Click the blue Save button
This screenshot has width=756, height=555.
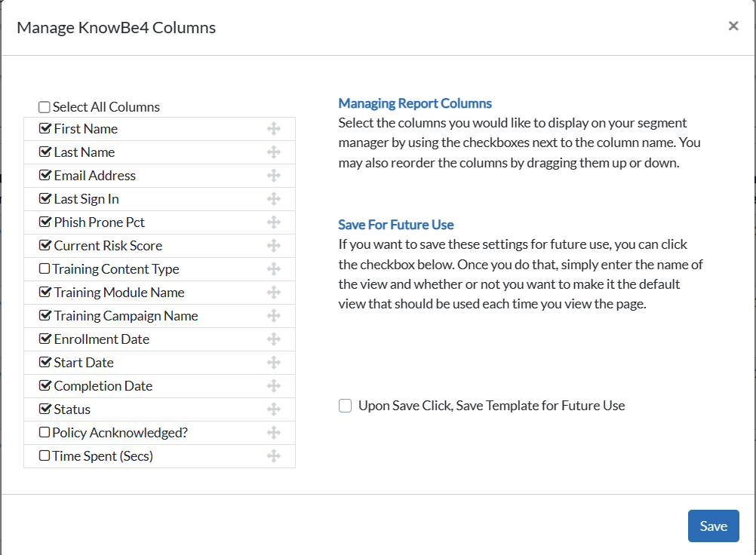click(714, 526)
